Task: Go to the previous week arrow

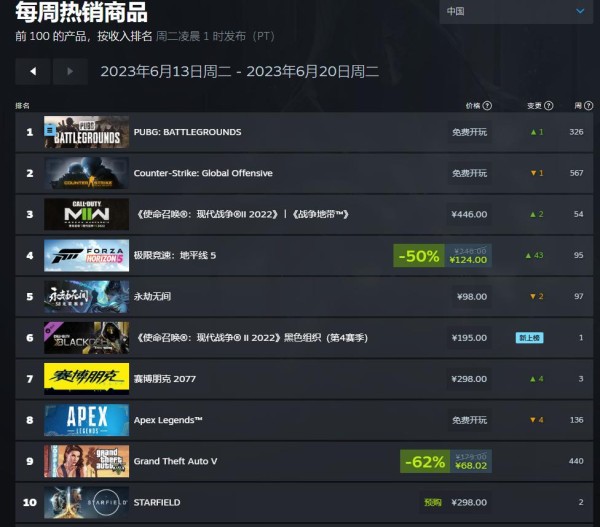Action: click(33, 71)
